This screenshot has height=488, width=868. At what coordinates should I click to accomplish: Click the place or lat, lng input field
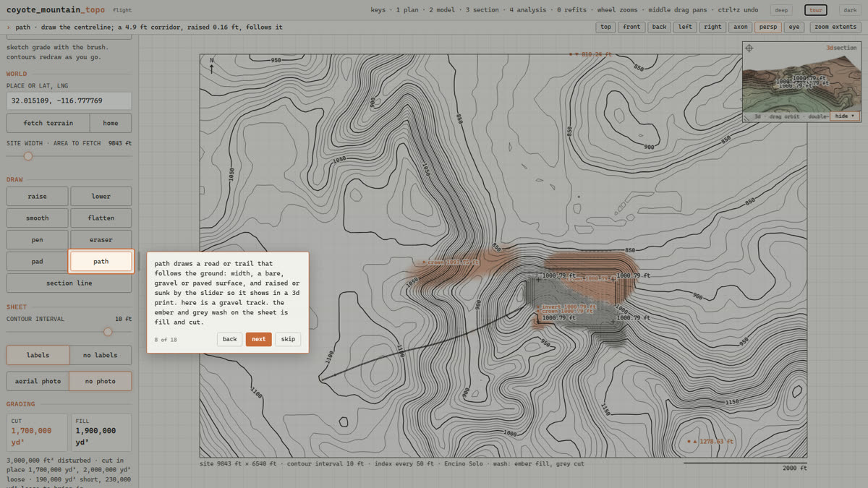[x=69, y=100]
